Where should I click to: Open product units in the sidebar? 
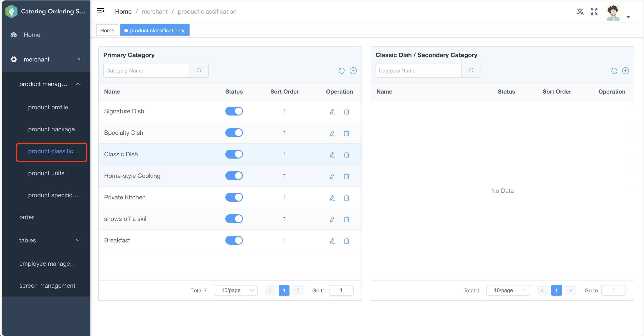[x=46, y=173]
